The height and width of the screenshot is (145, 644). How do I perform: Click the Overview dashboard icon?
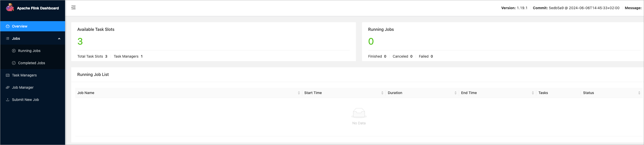(8, 26)
